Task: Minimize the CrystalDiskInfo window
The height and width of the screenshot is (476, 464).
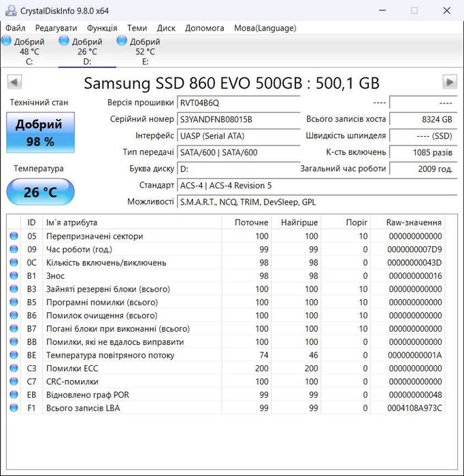Action: click(x=382, y=11)
